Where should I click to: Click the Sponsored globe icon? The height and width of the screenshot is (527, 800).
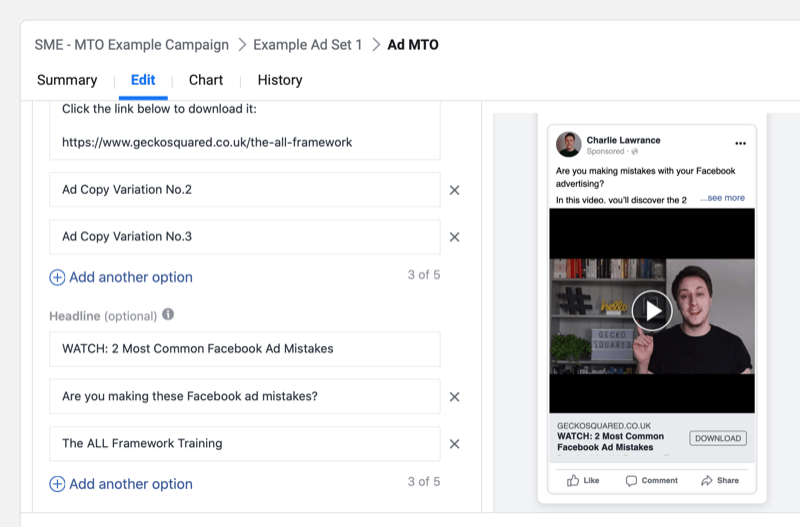(x=634, y=152)
